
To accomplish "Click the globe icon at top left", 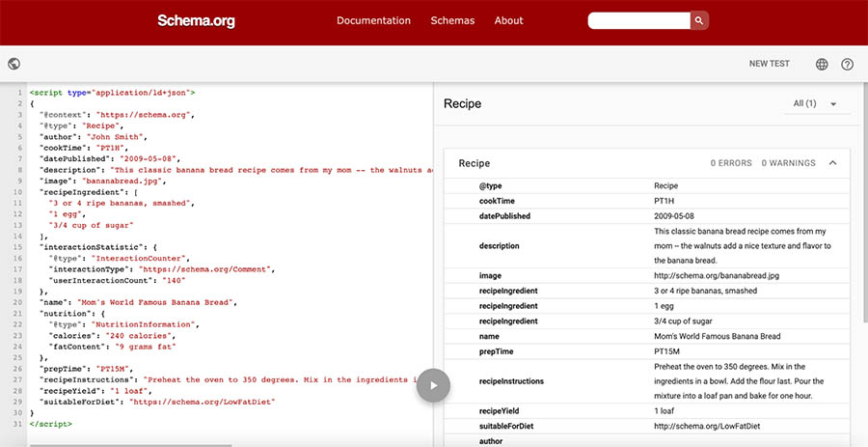I will (x=14, y=65).
